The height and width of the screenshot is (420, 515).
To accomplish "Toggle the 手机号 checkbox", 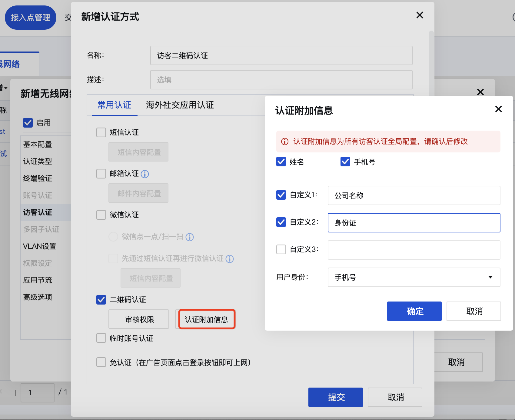I will point(345,162).
